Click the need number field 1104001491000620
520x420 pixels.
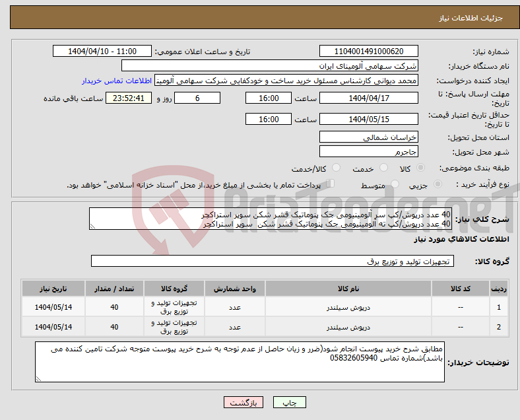(368, 51)
